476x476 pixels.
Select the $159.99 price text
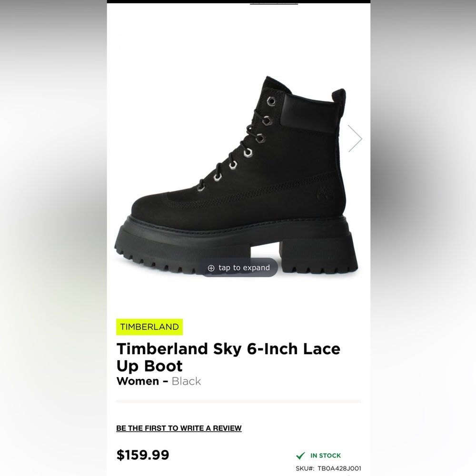click(x=142, y=455)
